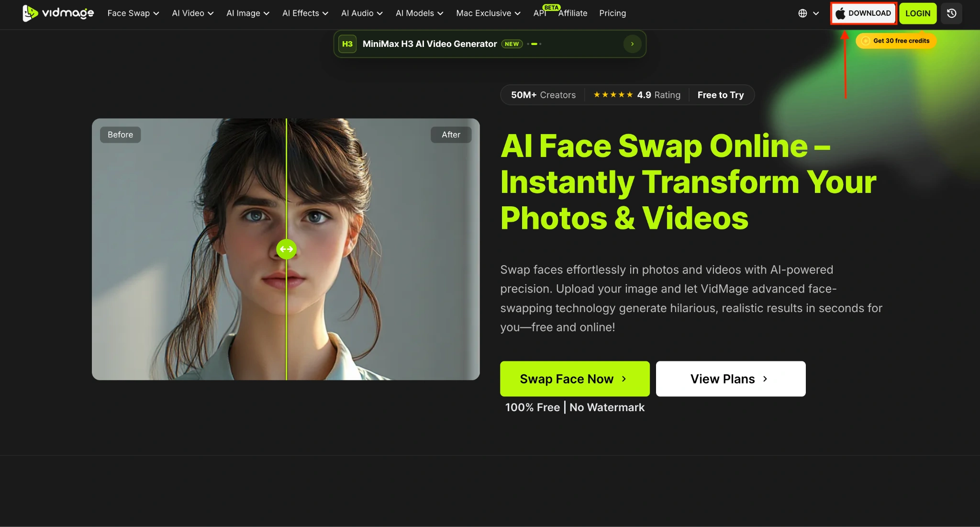Click the NEW tag on the banner
Screen dimensions: 980x527
[512, 44]
